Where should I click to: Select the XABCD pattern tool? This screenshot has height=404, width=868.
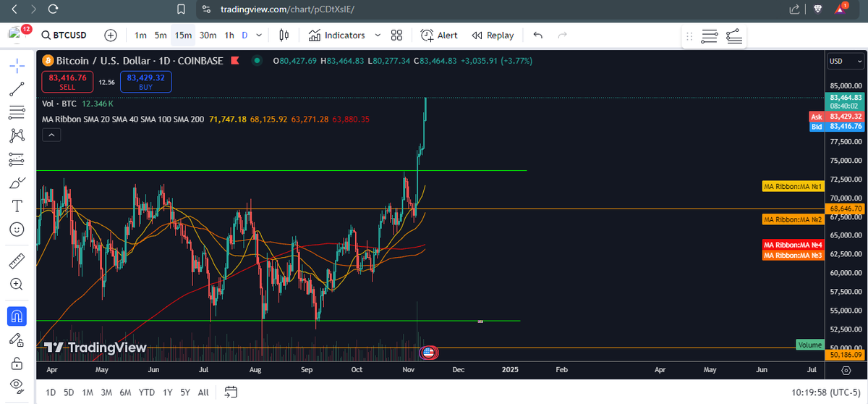tap(17, 135)
